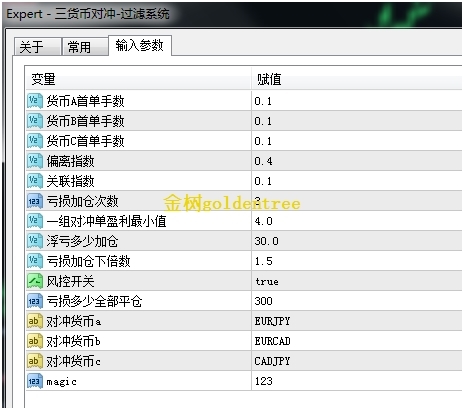This screenshot has height=410, width=464.
Task: Click the double-type icon beside 货币A首单手数
Action: coord(35,101)
